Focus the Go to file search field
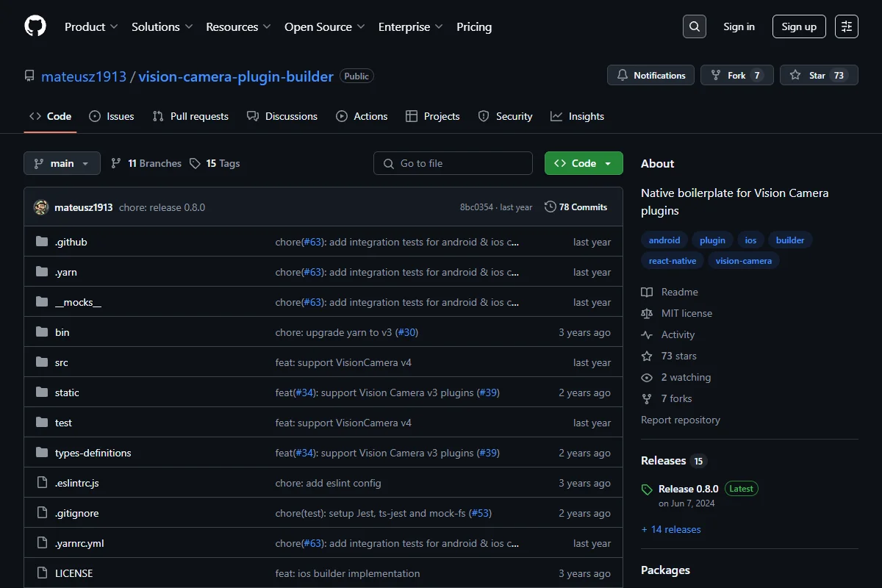882x588 pixels. pyautogui.click(x=453, y=163)
